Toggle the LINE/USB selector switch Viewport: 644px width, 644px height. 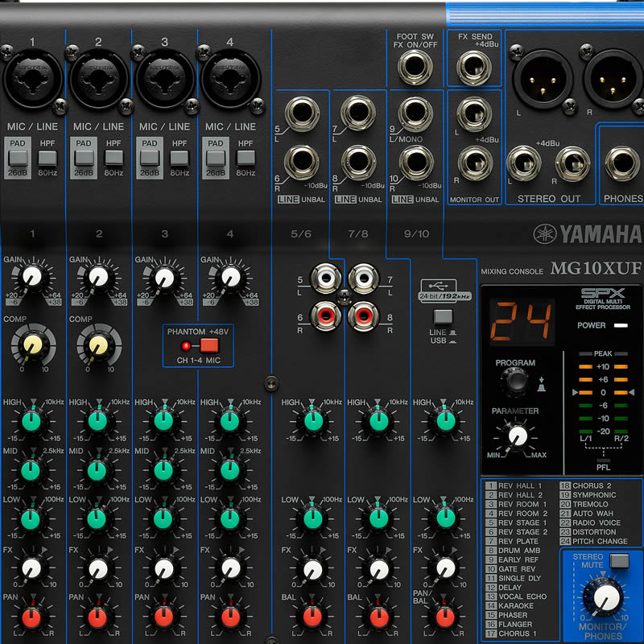pyautogui.click(x=444, y=316)
